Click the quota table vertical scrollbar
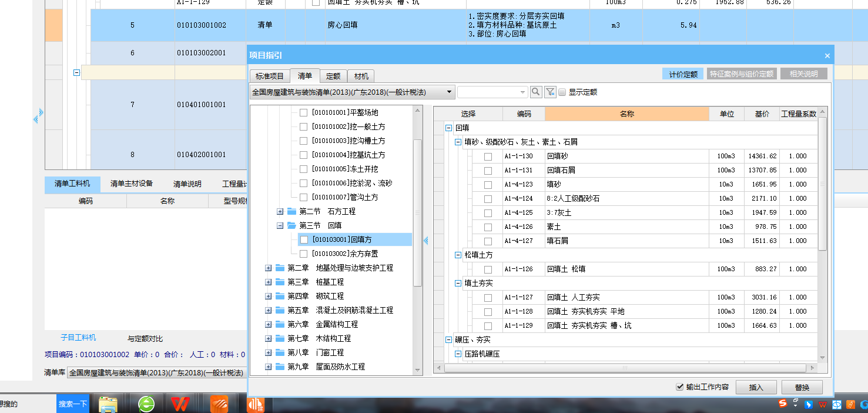The image size is (868, 413). pos(822,184)
